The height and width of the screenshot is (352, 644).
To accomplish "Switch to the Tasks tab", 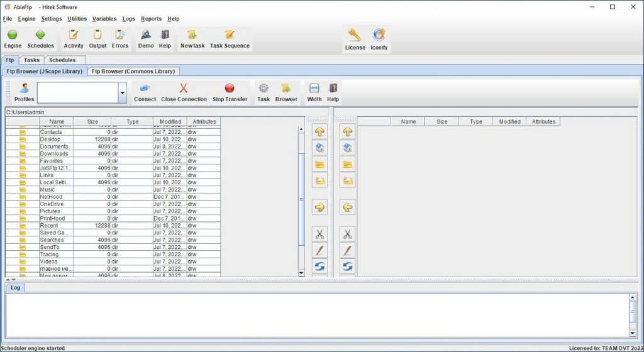I will point(31,60).
